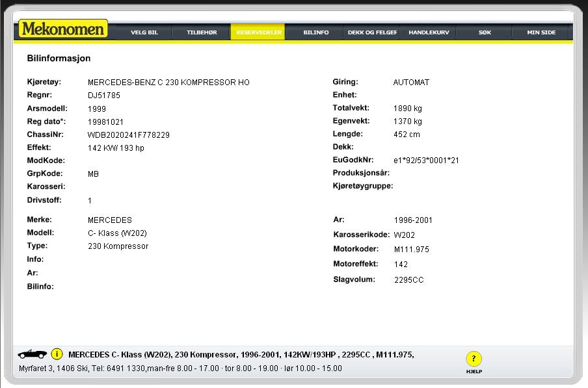This screenshot has height=388, width=588.
Task: Click registration date 19981021
Action: click(x=105, y=122)
